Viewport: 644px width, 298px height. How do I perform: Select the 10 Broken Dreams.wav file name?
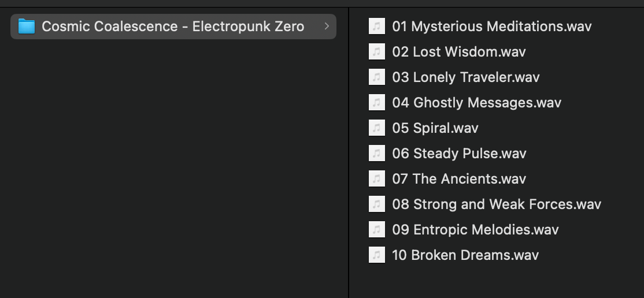(x=465, y=255)
